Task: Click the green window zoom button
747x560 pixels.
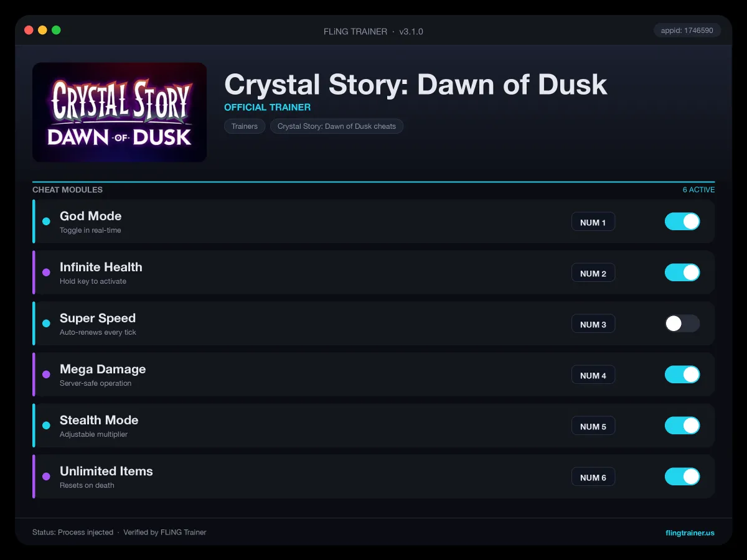Action: click(x=56, y=30)
